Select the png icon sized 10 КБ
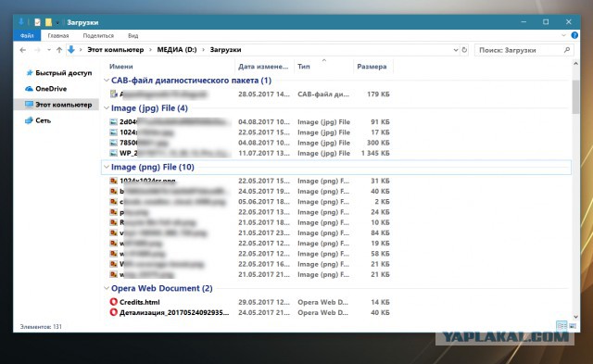 (113, 222)
